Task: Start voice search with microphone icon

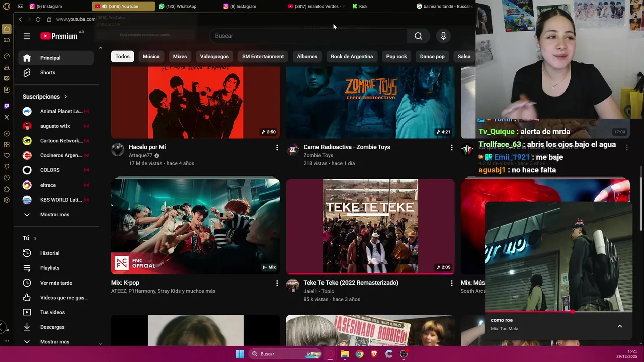Action: (x=443, y=36)
